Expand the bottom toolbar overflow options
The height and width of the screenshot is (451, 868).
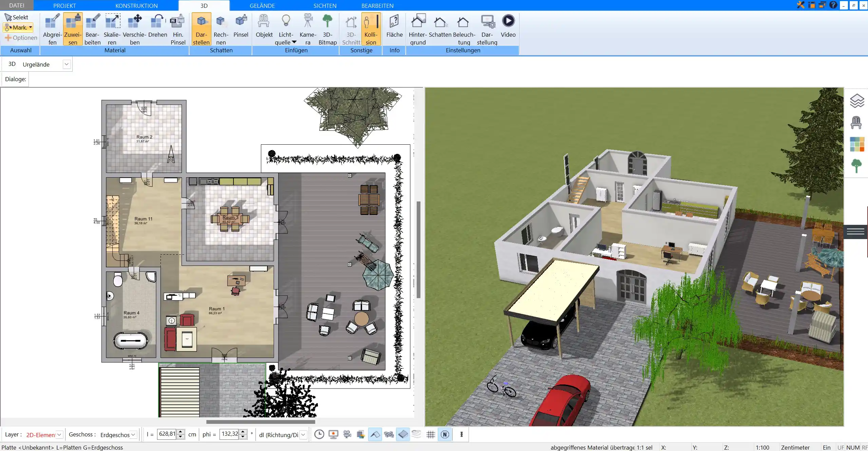pos(461,434)
